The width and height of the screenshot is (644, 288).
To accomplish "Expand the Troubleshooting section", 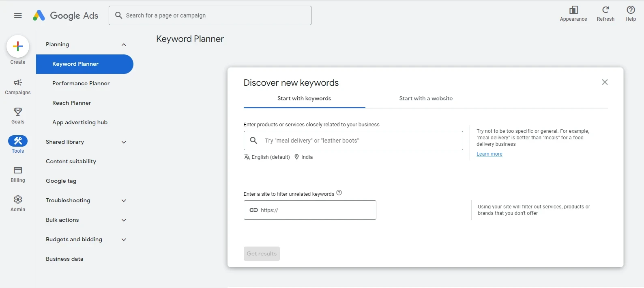I will pyautogui.click(x=124, y=201).
